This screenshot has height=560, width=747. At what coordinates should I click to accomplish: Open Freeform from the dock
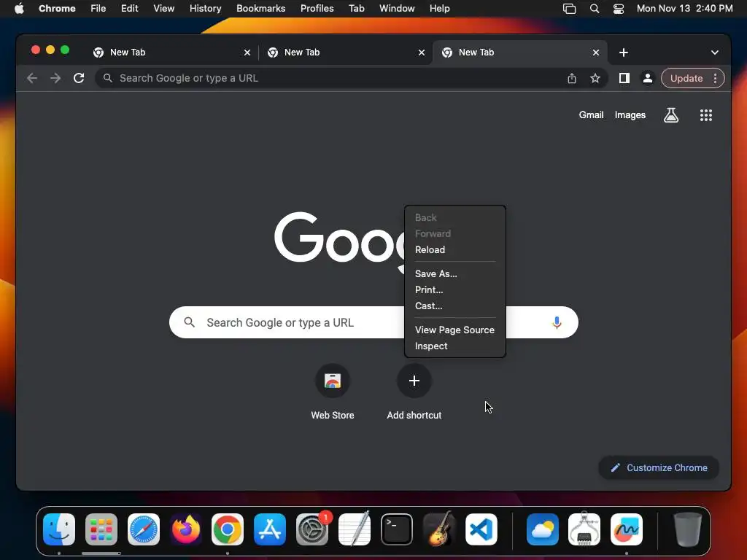627,529
